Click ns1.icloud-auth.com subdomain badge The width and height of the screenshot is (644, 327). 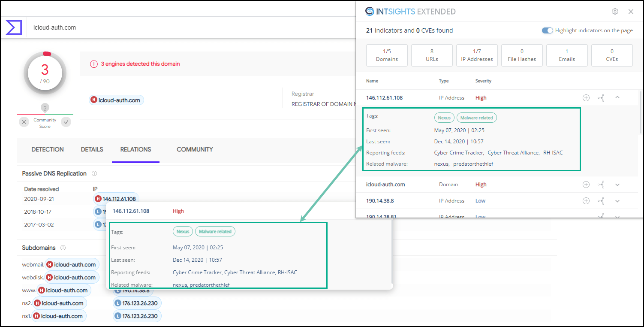click(x=60, y=316)
